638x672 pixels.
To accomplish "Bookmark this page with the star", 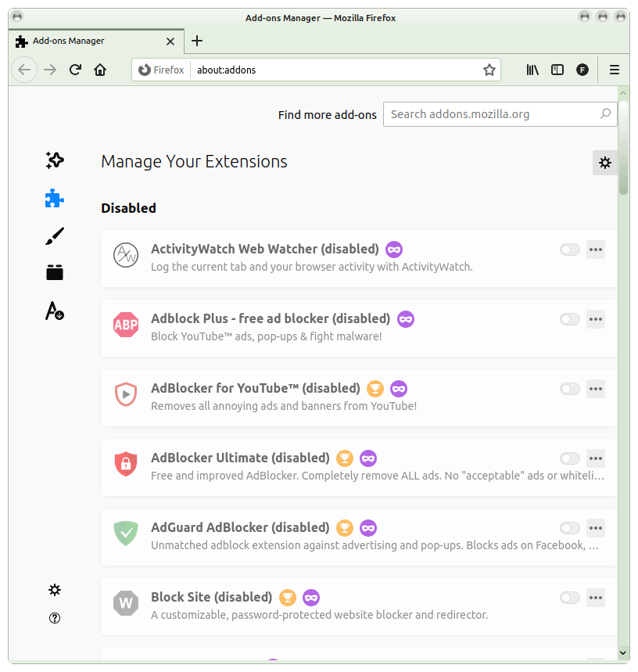I will (x=489, y=70).
